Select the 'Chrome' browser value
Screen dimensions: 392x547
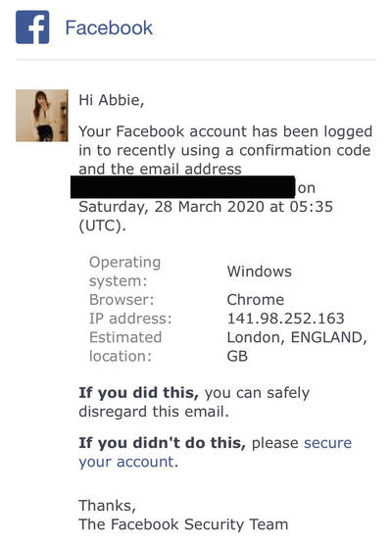point(255,300)
